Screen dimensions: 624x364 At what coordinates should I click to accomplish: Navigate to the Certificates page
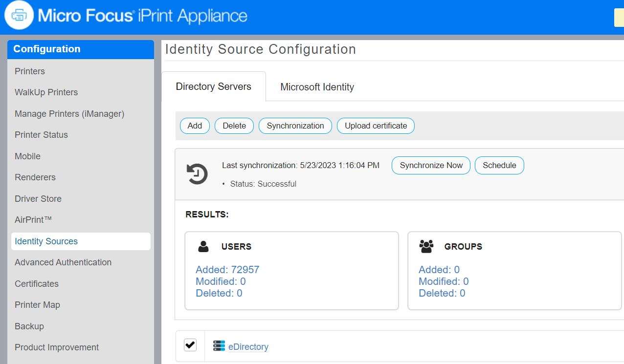[x=37, y=284]
